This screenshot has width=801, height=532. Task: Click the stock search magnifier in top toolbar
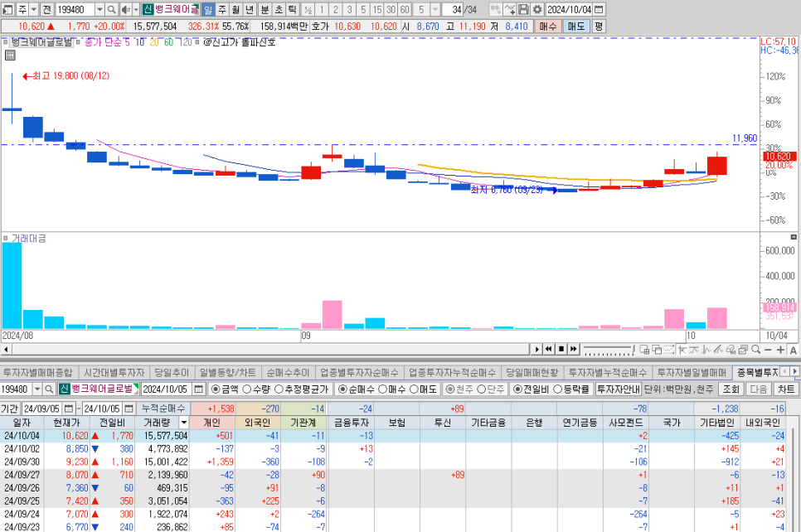[x=111, y=9]
